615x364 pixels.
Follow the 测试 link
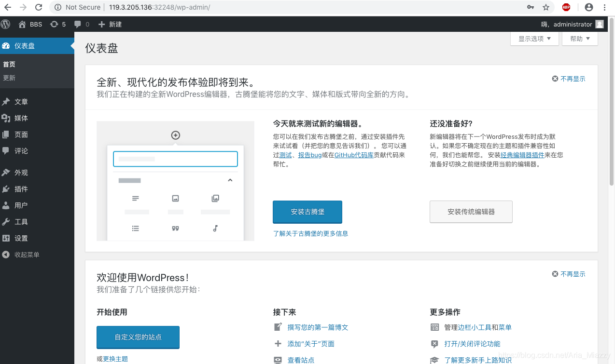(x=285, y=155)
